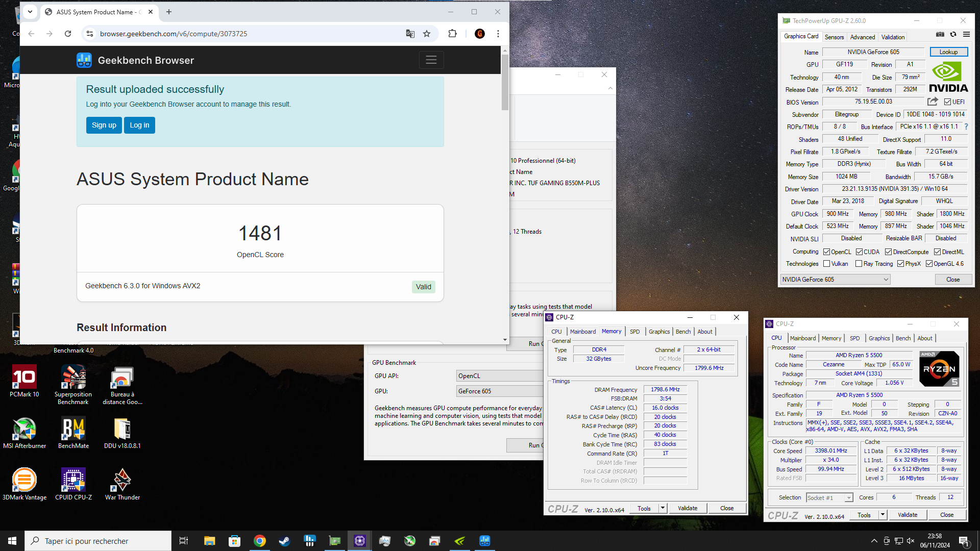This screenshot has width=980, height=551.
Task: Toggle the OpenCL checkbox in GPU-Z
Action: (826, 252)
